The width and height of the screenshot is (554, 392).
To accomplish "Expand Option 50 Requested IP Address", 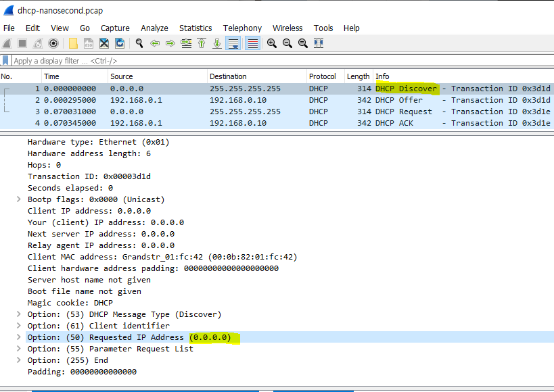I will (19, 337).
